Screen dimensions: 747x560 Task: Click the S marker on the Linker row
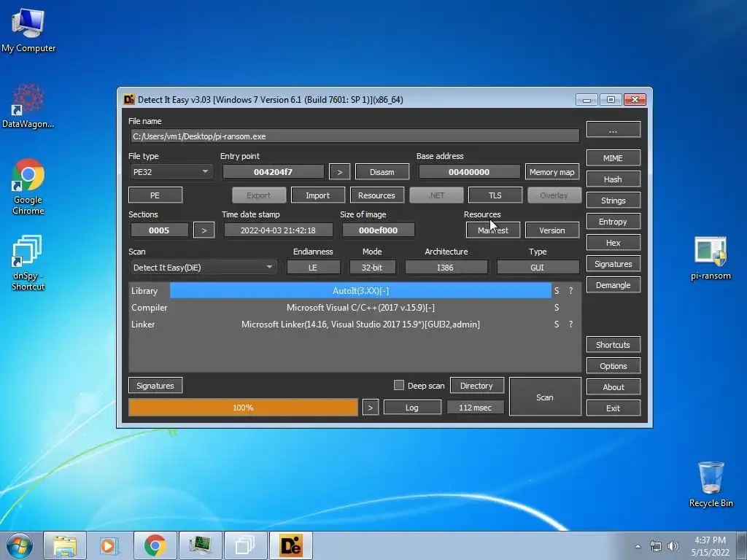pyautogui.click(x=557, y=324)
